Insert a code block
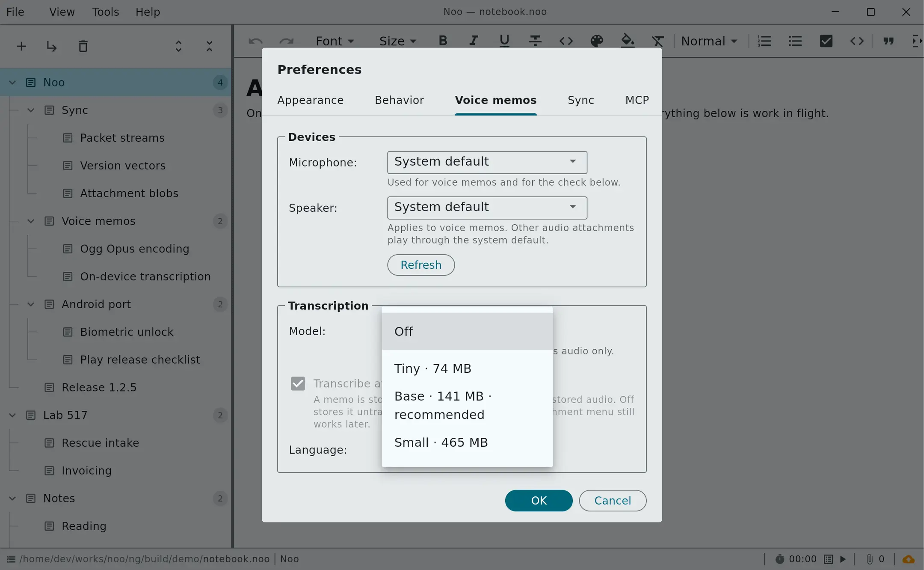924x570 pixels. click(857, 41)
